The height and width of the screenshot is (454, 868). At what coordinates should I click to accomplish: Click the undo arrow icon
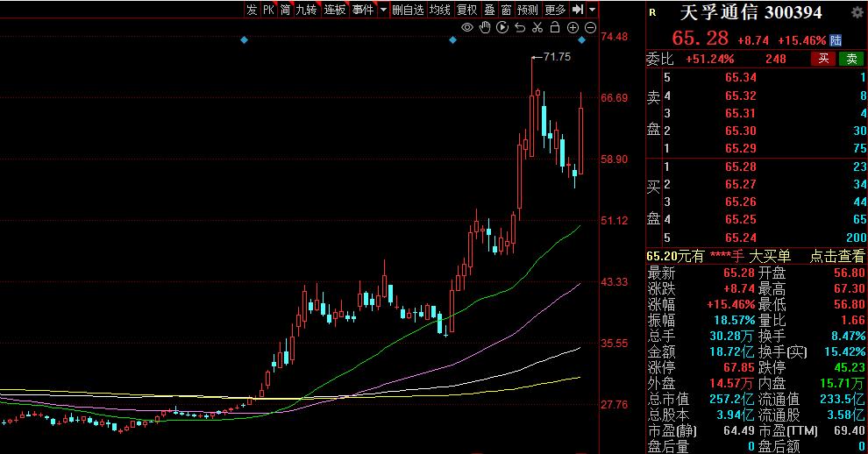click(519, 28)
